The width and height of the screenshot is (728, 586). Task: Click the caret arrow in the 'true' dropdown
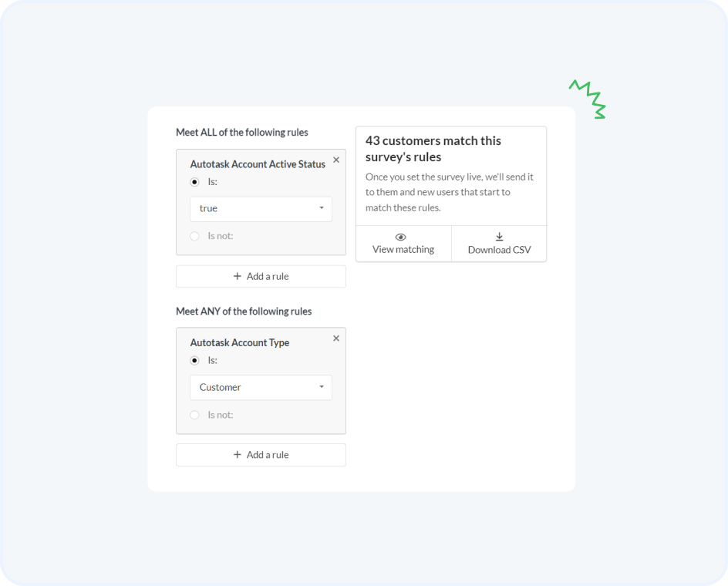322,208
